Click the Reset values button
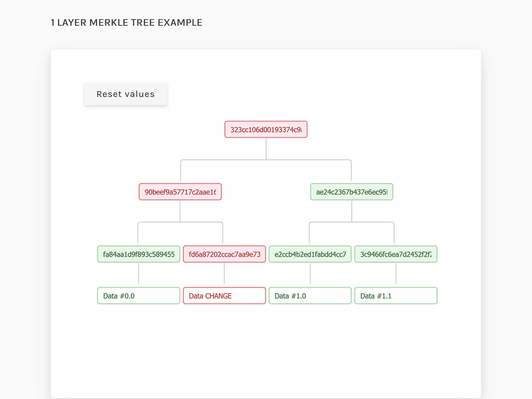Viewport: 532px width, 399px height. (125, 94)
